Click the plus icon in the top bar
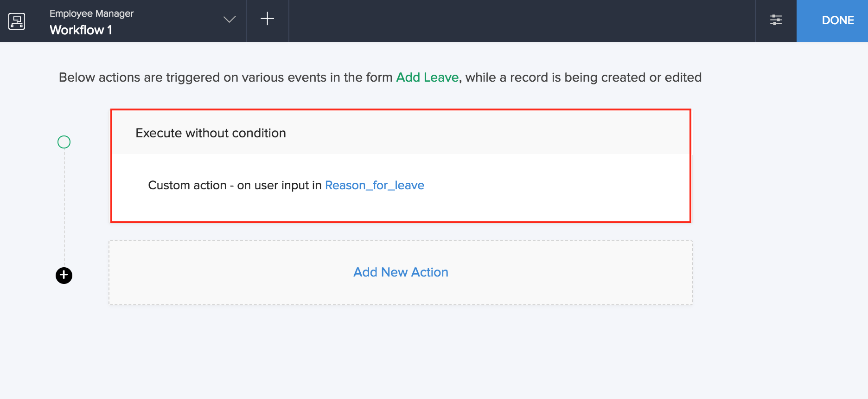 267,19
